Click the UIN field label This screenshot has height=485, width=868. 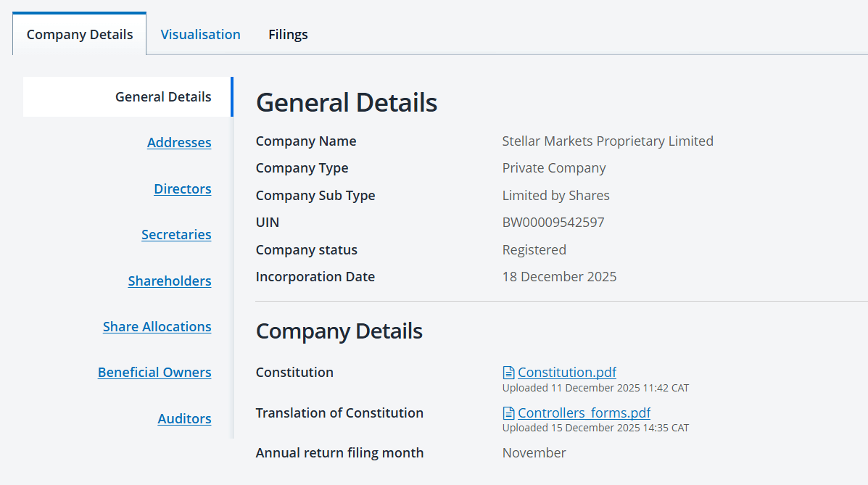click(x=268, y=223)
